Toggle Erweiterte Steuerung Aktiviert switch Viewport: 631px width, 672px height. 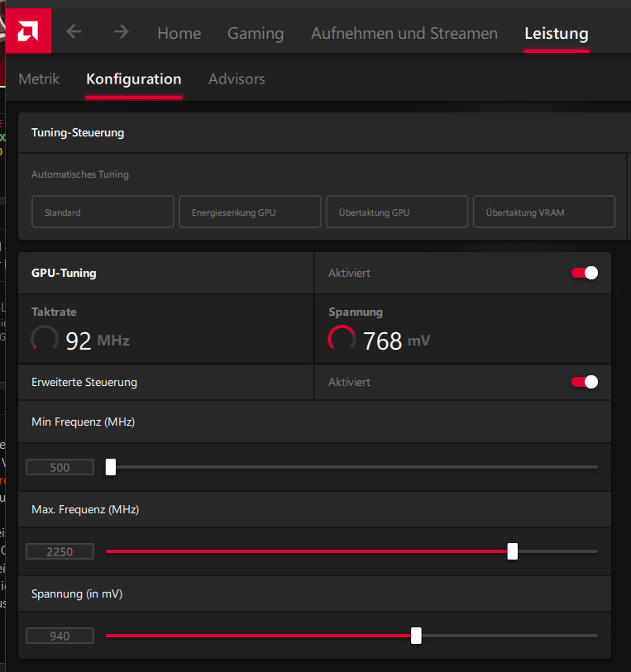pyautogui.click(x=585, y=382)
